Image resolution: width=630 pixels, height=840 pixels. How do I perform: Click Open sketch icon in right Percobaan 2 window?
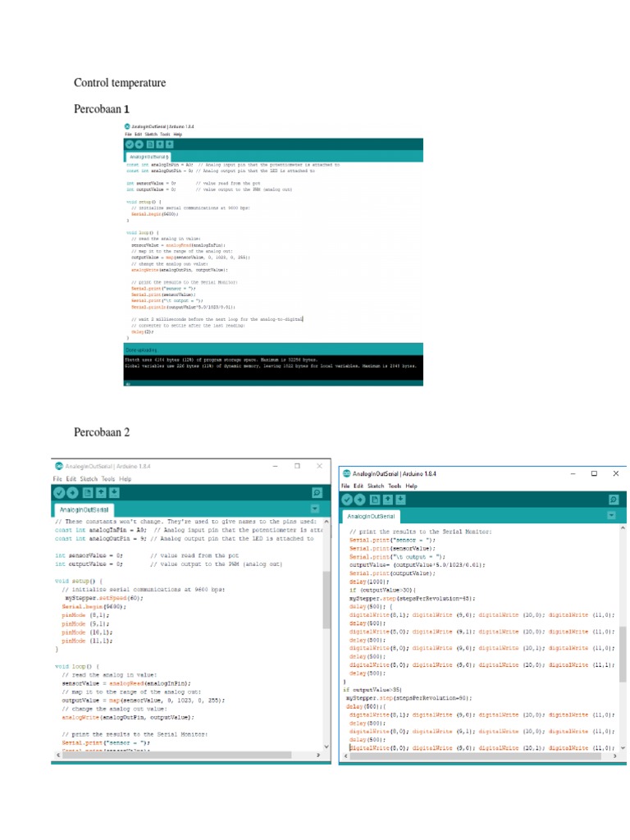tap(388, 500)
